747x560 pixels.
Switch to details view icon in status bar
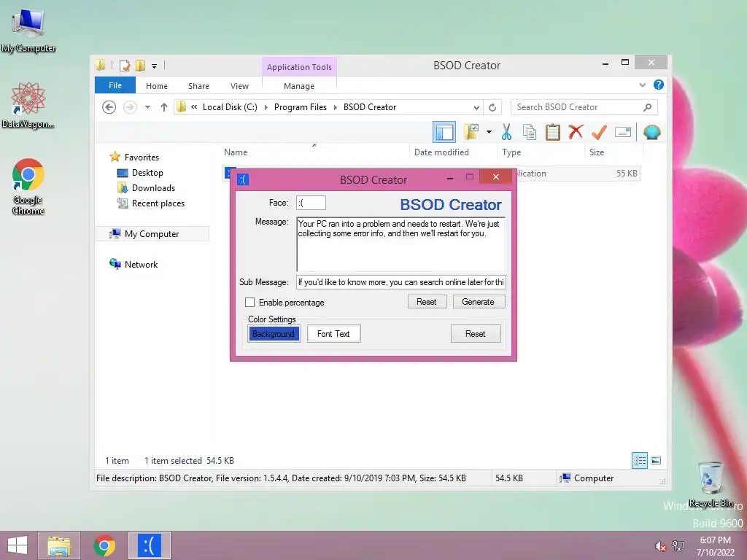[639, 460]
